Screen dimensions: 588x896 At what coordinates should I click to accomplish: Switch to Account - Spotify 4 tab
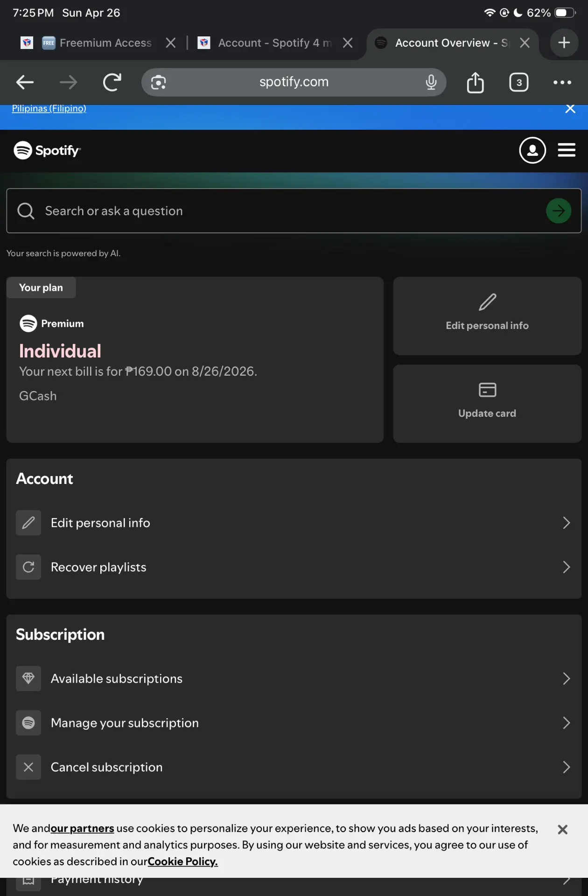pyautogui.click(x=275, y=43)
